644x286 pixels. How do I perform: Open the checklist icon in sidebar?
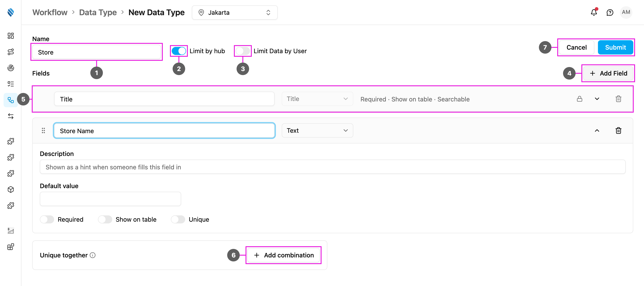tap(11, 84)
